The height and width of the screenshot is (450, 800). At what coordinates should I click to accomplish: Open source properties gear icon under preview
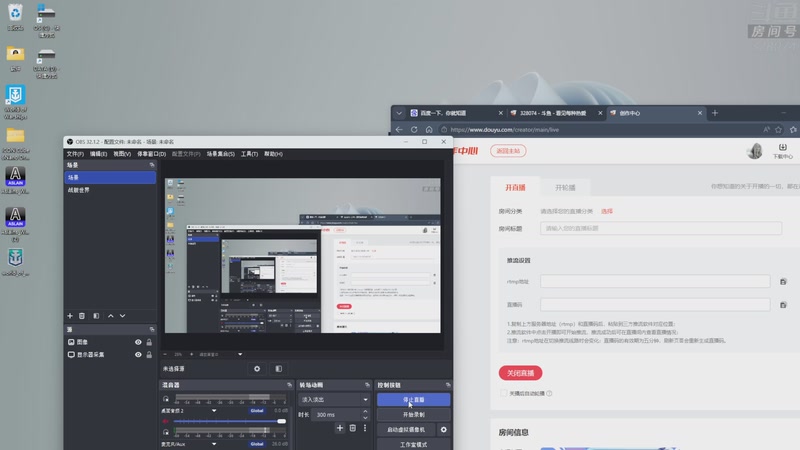pos(257,368)
